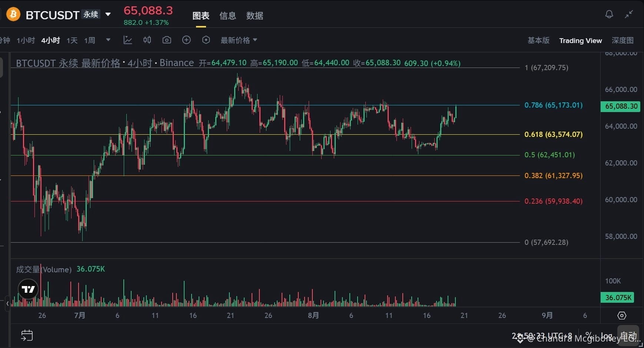644x348 pixels.
Task: Open the price alert bell icon
Action: (x=609, y=14)
